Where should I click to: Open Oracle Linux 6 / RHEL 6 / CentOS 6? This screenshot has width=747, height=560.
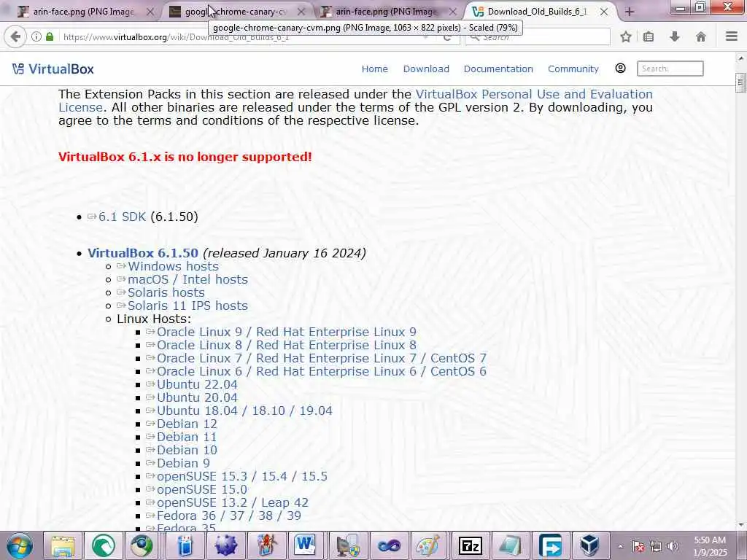pyautogui.click(x=322, y=371)
